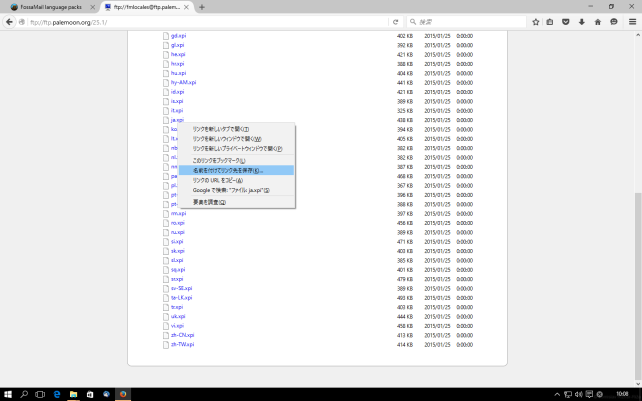Open the si.xpi file link

(x=177, y=242)
